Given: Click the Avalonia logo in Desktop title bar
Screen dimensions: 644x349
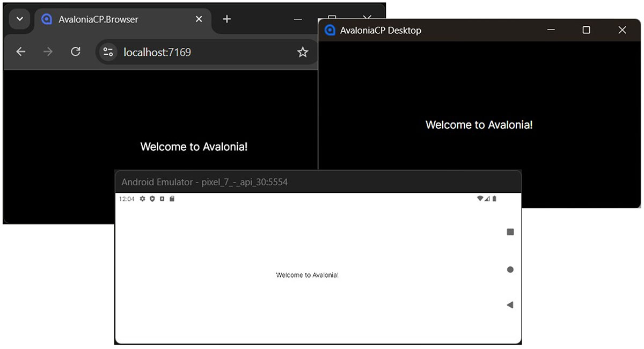Looking at the screenshot, I should pos(330,31).
